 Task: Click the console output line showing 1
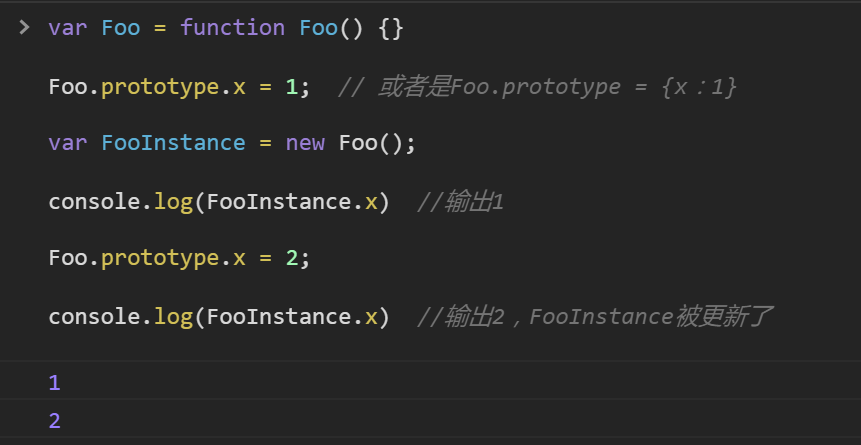tap(55, 382)
